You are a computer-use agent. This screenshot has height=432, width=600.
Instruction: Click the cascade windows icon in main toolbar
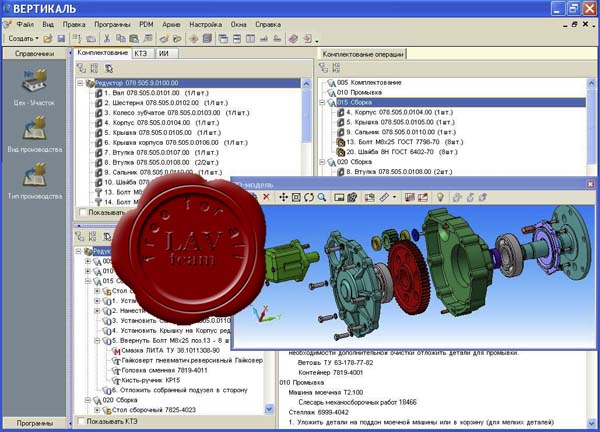pos(223,39)
